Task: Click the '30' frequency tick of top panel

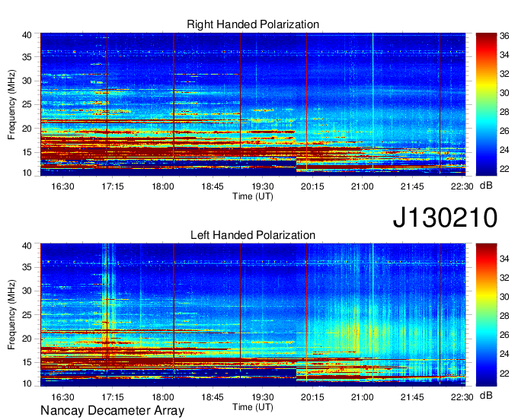Action: point(27,81)
